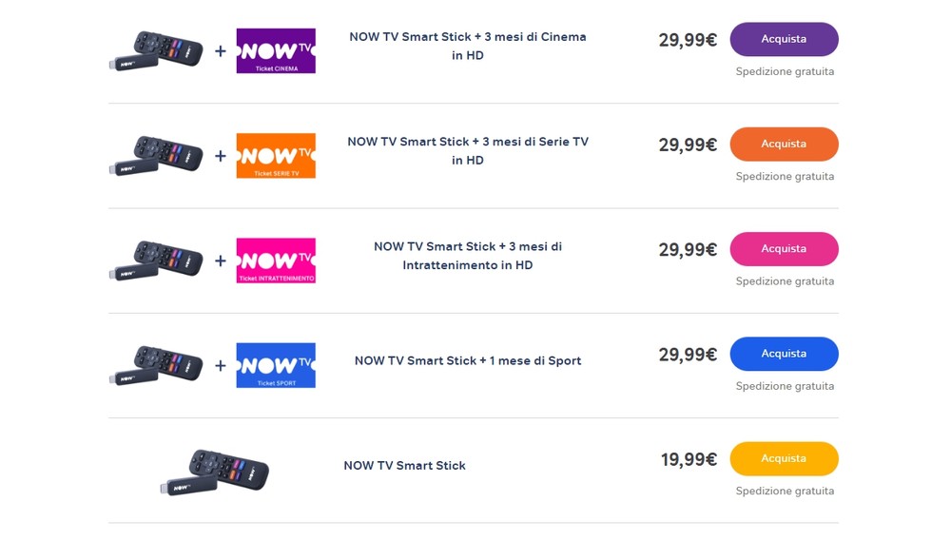This screenshot has height=560, width=951.
Task: Select the Smart Stick image in Cinema row
Action: click(x=156, y=51)
